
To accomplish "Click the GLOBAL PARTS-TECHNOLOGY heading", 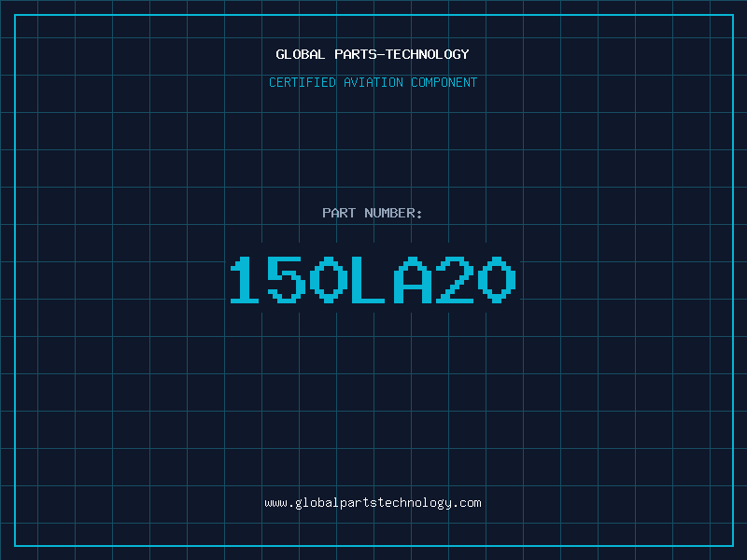I will pos(373,54).
